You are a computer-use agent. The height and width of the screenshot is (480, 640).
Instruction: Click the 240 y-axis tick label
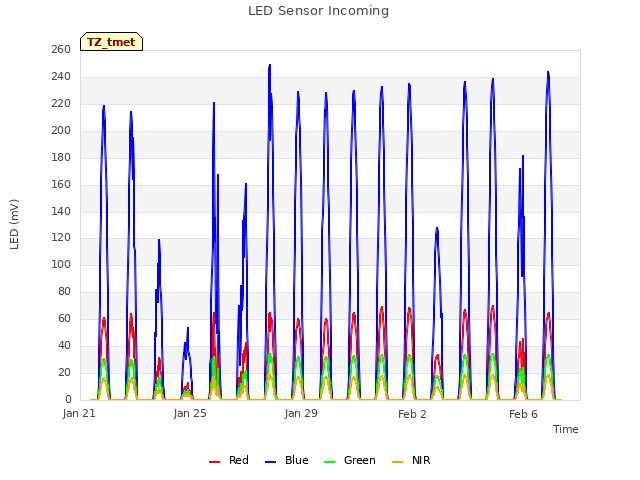(x=61, y=76)
